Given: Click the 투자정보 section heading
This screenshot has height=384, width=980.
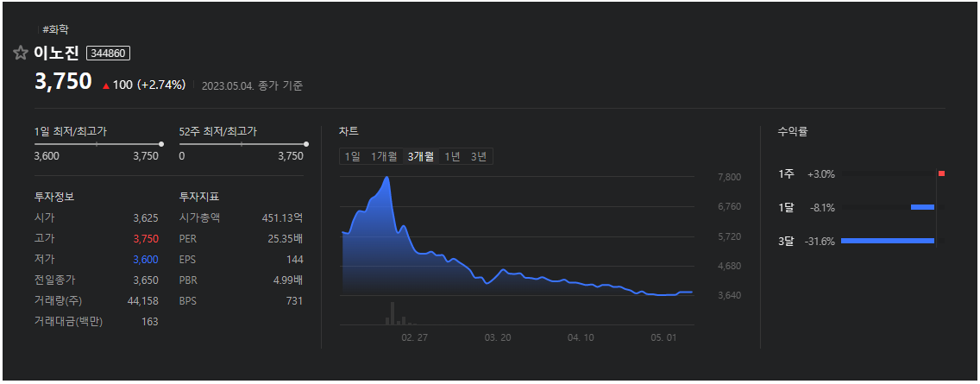Looking at the screenshot, I should 53,197.
